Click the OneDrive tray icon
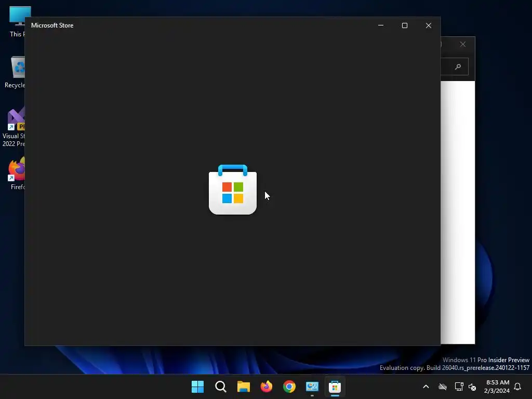Viewport: 532px width, 399px height. [x=443, y=387]
